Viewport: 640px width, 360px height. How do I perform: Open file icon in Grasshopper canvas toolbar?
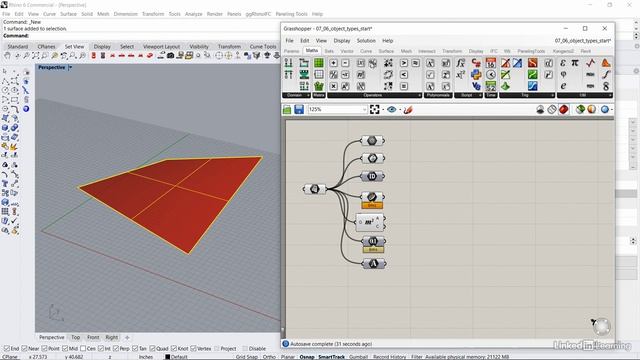coord(287,109)
